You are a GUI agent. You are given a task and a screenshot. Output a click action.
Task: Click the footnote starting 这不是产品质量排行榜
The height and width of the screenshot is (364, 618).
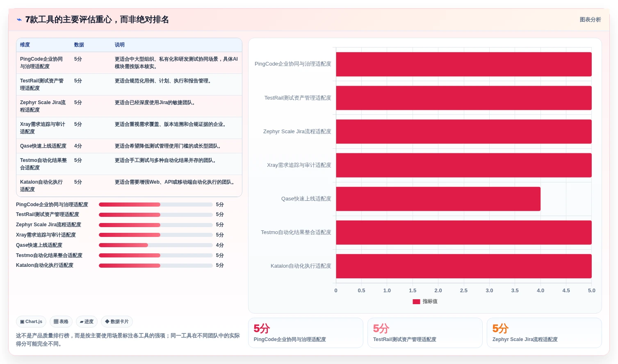click(x=128, y=340)
